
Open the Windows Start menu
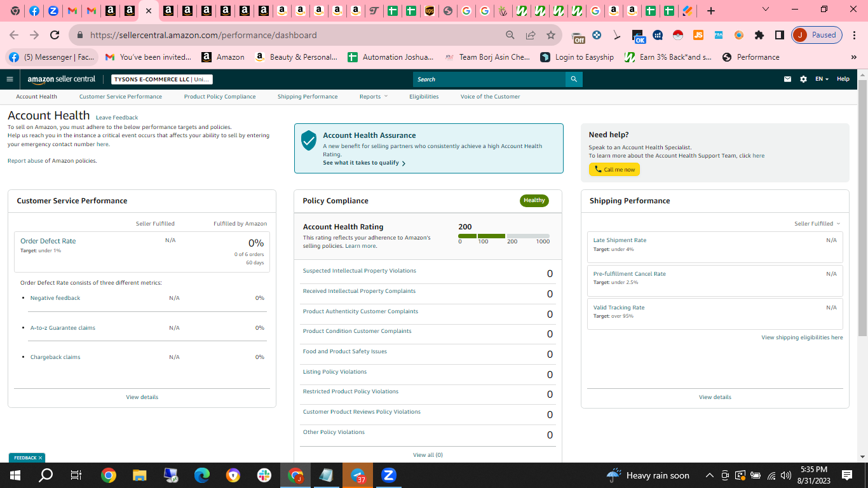tap(15, 475)
